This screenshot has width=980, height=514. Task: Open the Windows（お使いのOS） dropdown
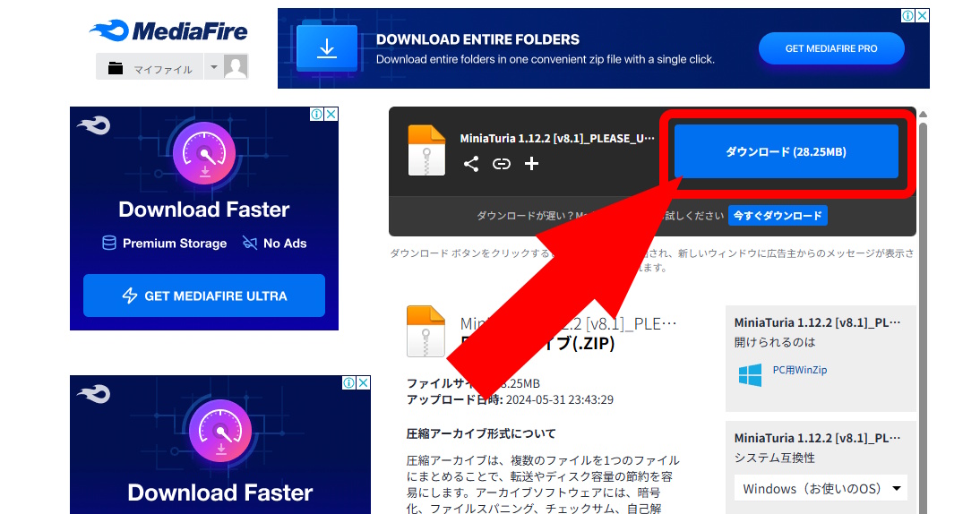coord(821,488)
